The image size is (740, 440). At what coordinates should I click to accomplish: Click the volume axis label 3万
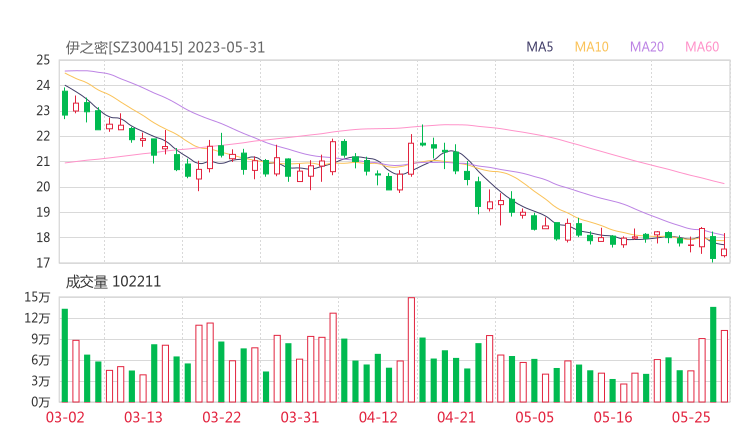(x=41, y=381)
